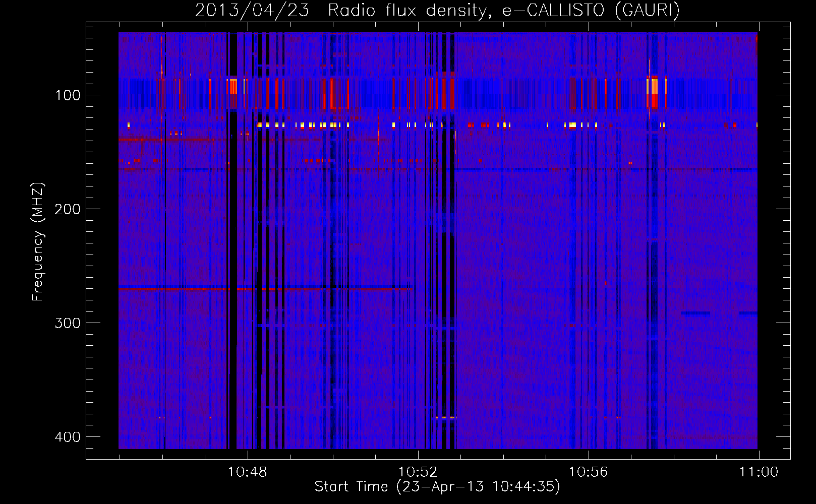This screenshot has width=816, height=504.
Task: Click the plot title '2013/04/23 Radio flux density, e-CALLISTO (GAURI)'
Action: click(437, 10)
